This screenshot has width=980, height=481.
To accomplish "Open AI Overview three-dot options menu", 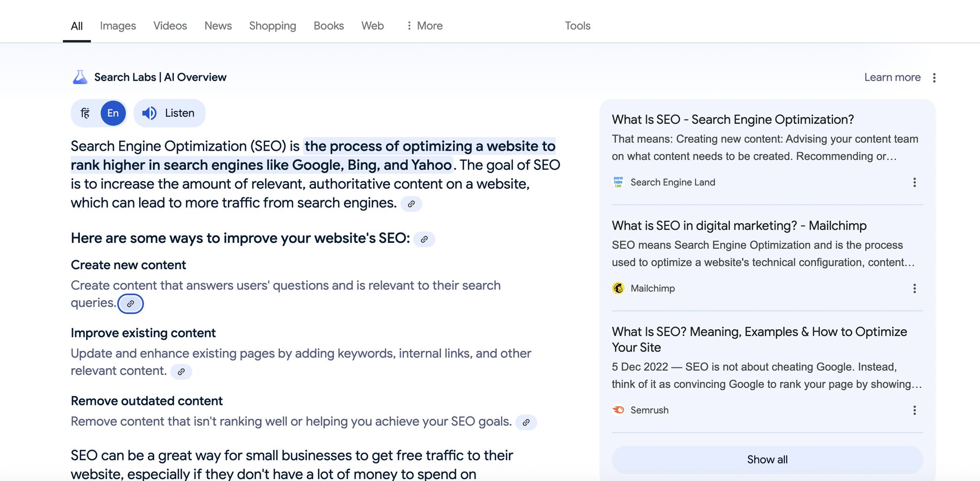I will (x=934, y=77).
